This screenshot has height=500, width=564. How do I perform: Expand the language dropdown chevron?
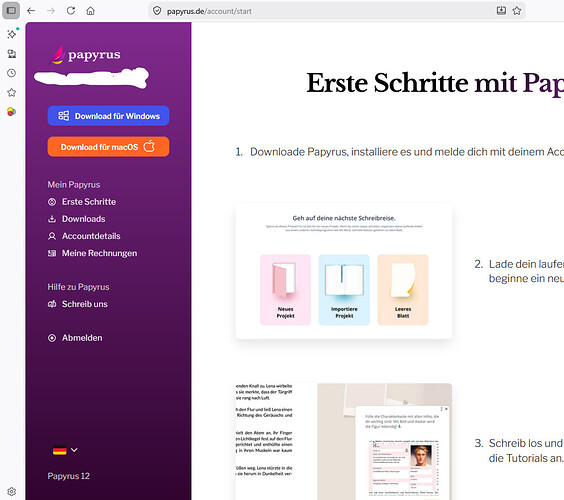click(x=74, y=450)
